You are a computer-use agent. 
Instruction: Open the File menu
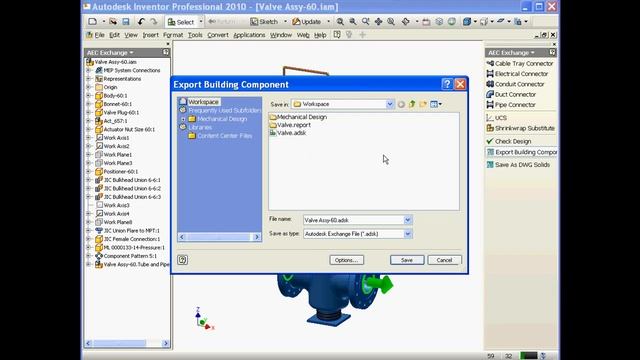click(100, 35)
